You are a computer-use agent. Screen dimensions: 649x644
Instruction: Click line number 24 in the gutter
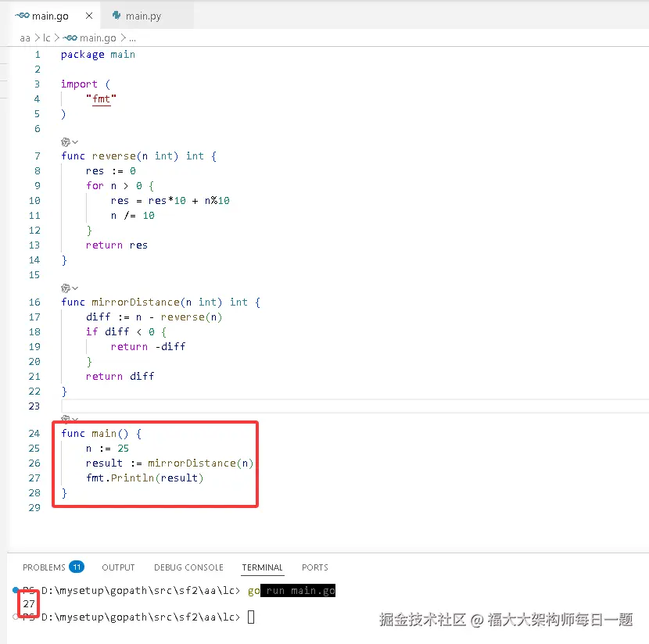34,434
